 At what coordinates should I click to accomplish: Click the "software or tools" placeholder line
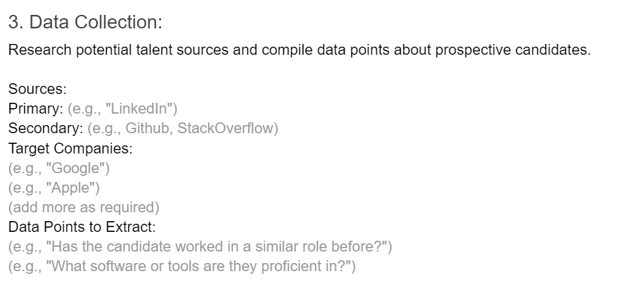182,266
